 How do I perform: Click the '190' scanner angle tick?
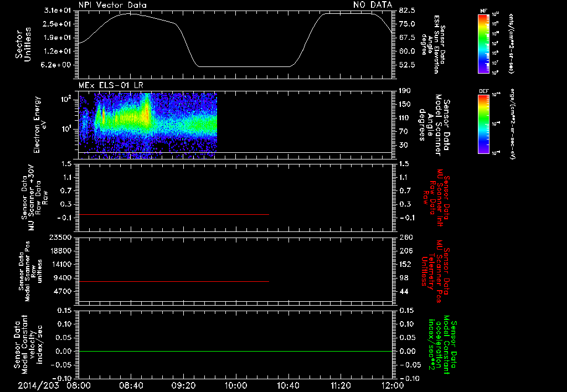pyautogui.click(x=405, y=91)
